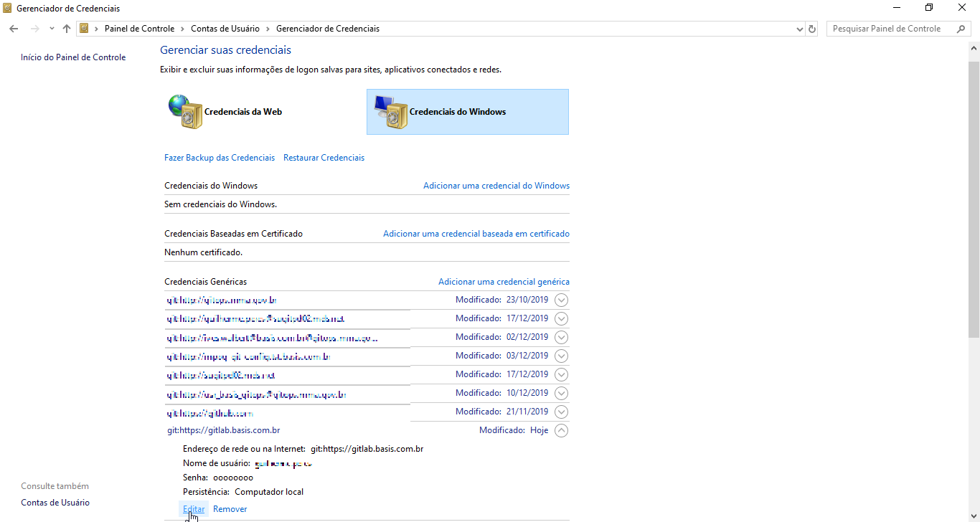Navigate to Painel de Controle via breadcrumb
The height and width of the screenshot is (522, 980).
coord(139,29)
